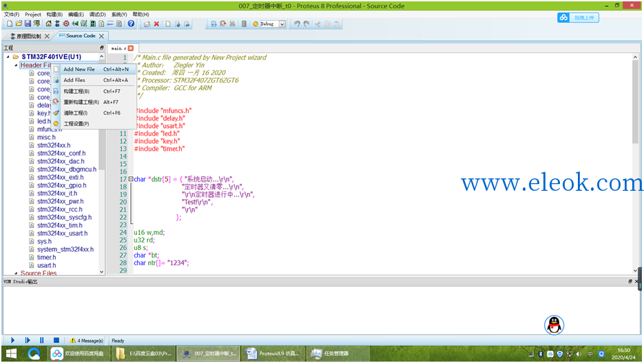Select system_stm32f4xx.h in project tree
Screen dimensions: 644x363
pyautogui.click(x=65, y=249)
